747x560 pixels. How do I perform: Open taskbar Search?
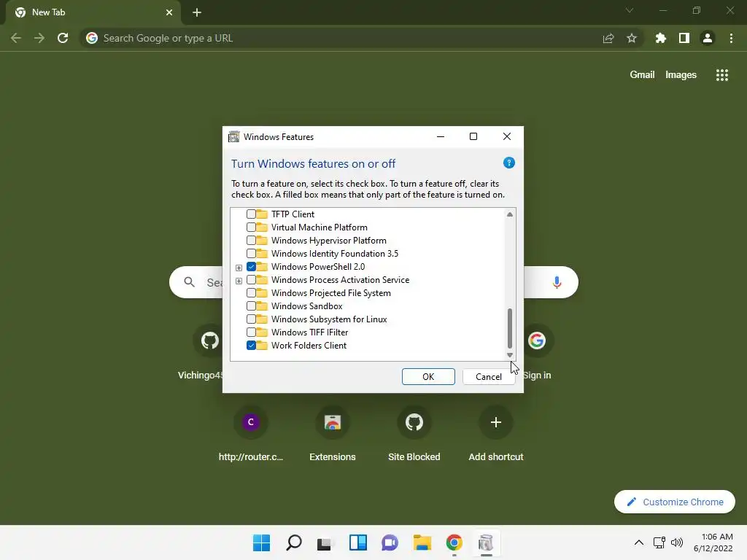point(293,542)
